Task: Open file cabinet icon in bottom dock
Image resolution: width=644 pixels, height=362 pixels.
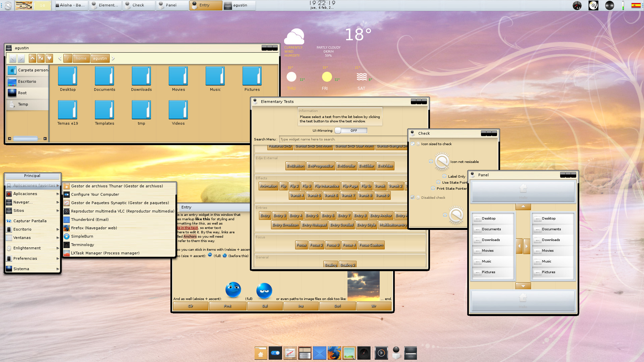Action: (x=411, y=353)
